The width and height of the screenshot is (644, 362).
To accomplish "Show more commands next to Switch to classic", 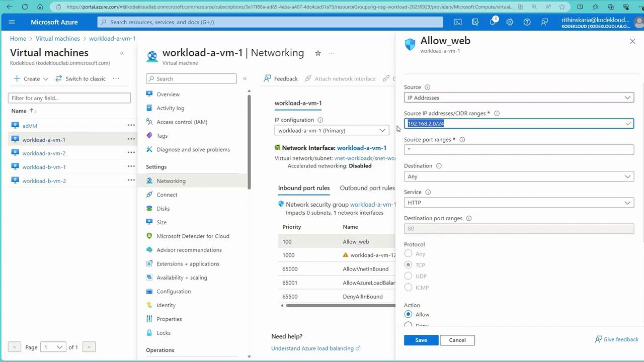I will [116, 78].
